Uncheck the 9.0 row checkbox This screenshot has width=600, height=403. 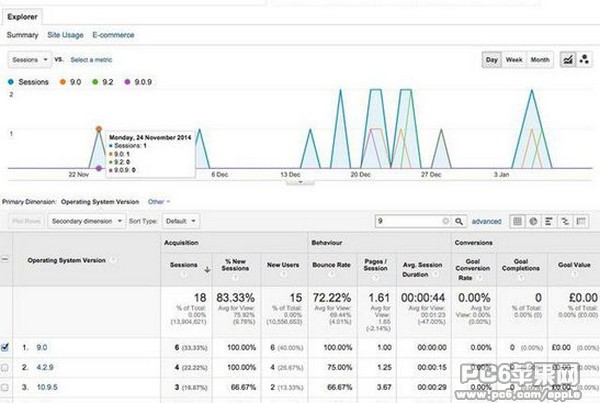tap(8, 347)
